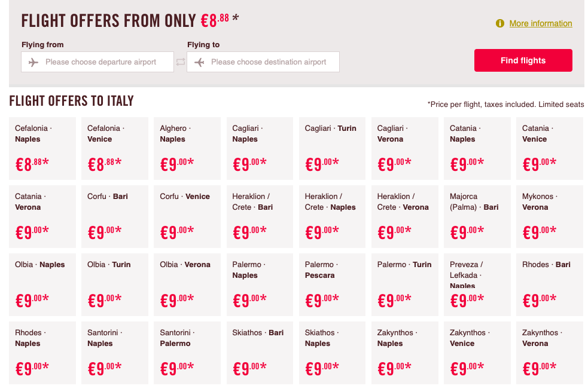Select the Zakynthos to Venice offer
Screen dimensions: 588x392
tap(477, 353)
